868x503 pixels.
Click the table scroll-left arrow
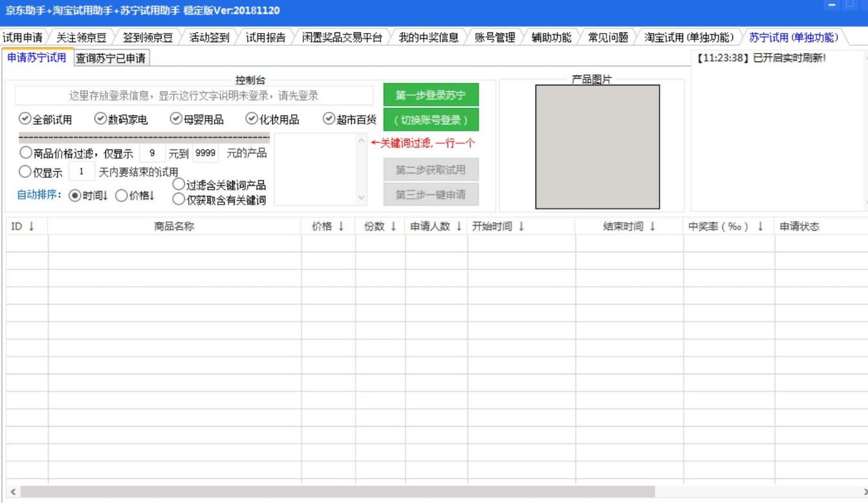pyautogui.click(x=12, y=492)
